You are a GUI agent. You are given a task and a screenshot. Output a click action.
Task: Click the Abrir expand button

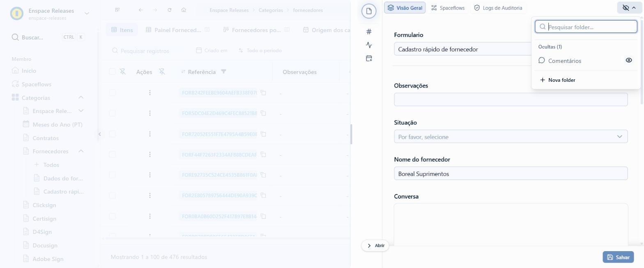click(x=375, y=245)
